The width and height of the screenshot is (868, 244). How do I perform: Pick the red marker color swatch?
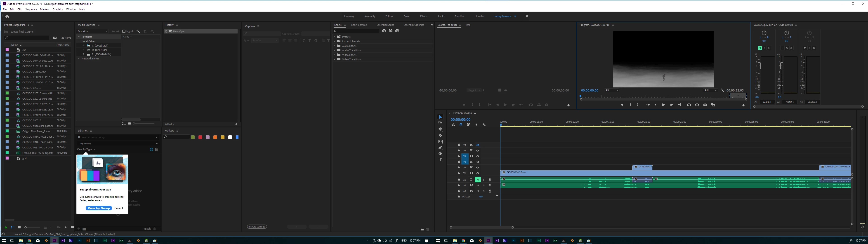200,137
